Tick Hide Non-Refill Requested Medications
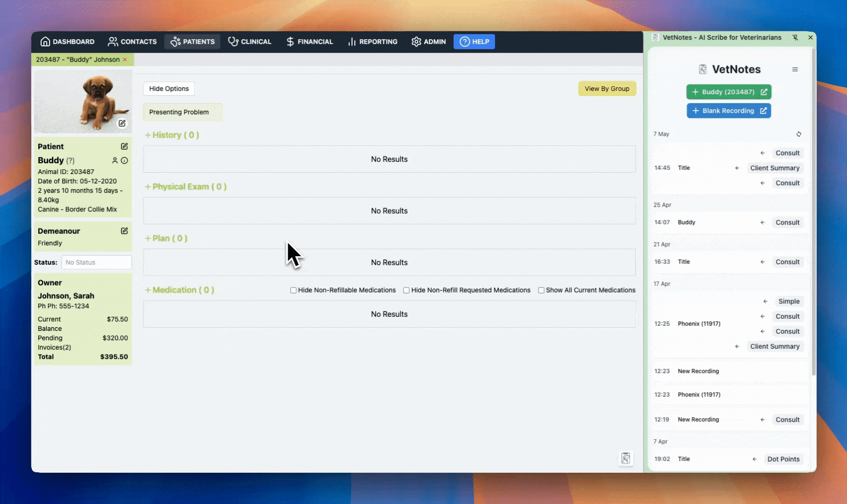 click(x=406, y=290)
